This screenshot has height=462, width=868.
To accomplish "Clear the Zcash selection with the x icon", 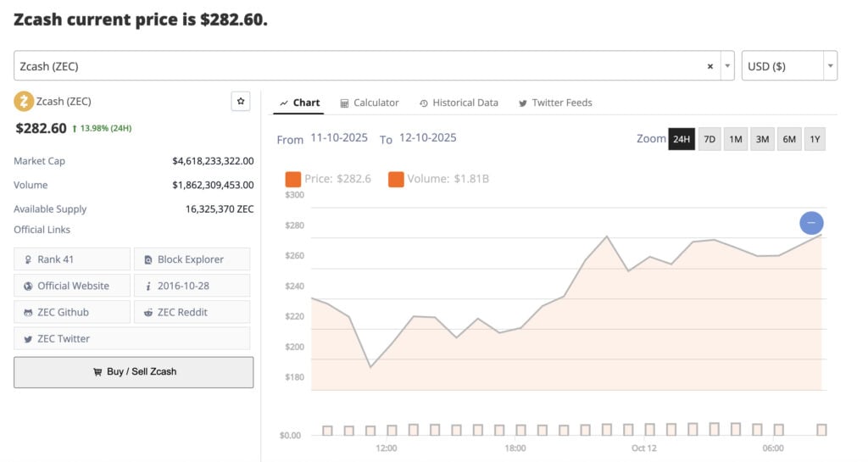I will [x=709, y=66].
